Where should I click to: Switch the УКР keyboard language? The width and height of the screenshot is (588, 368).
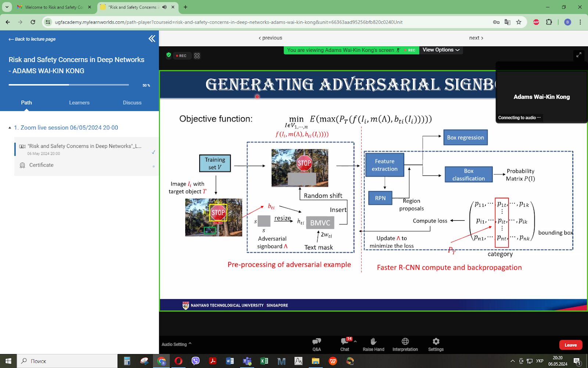pos(539,361)
